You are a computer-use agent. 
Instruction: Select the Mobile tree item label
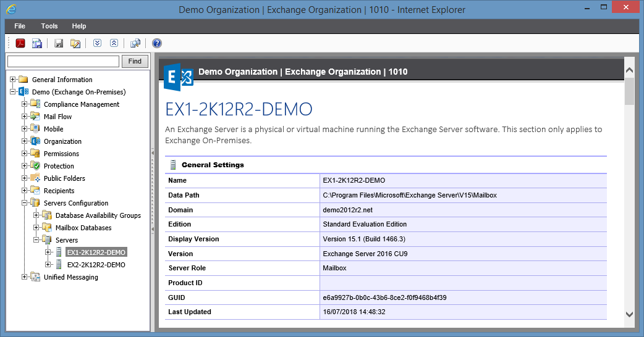point(53,129)
